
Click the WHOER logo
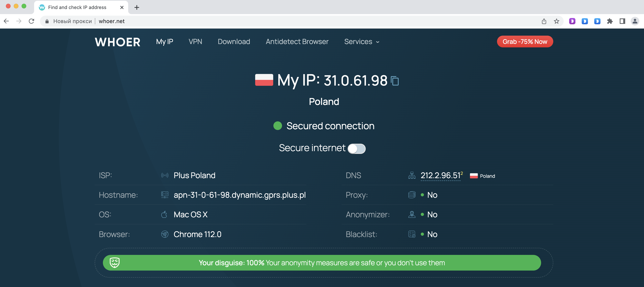coord(118,42)
